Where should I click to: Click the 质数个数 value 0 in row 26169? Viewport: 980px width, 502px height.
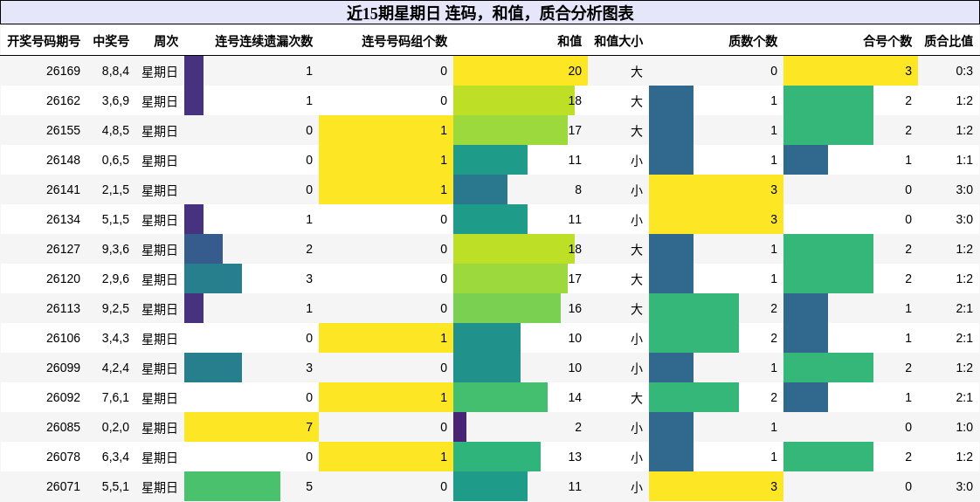click(x=716, y=72)
